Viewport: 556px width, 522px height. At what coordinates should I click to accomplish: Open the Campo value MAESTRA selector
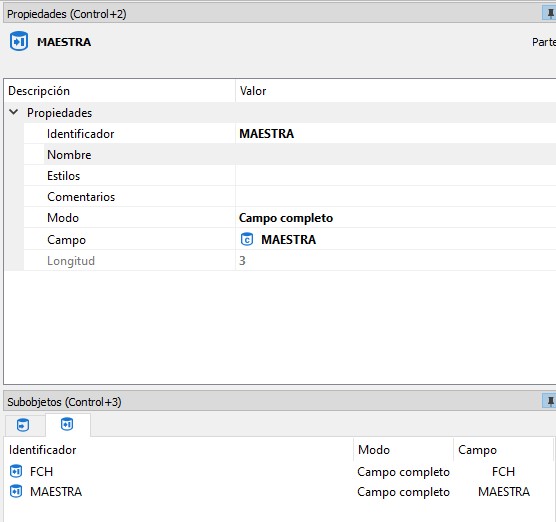coord(395,239)
